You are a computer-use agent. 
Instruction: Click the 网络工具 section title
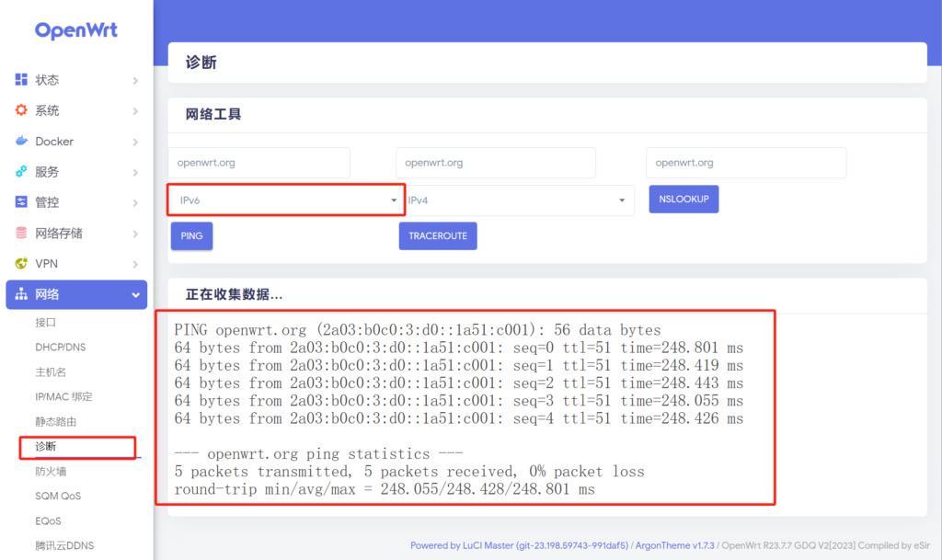[213, 114]
